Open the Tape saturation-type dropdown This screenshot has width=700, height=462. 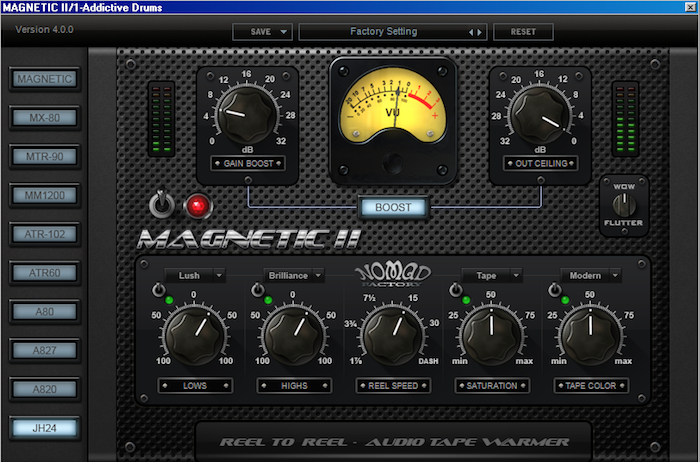pos(492,275)
